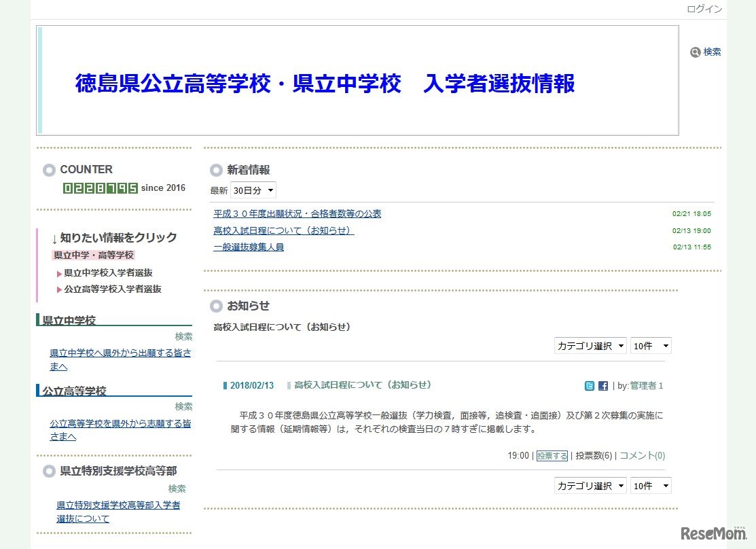Open the bottom カテゴリ選択 dropdown
Viewport: 756px width, 549px height.
coord(590,486)
